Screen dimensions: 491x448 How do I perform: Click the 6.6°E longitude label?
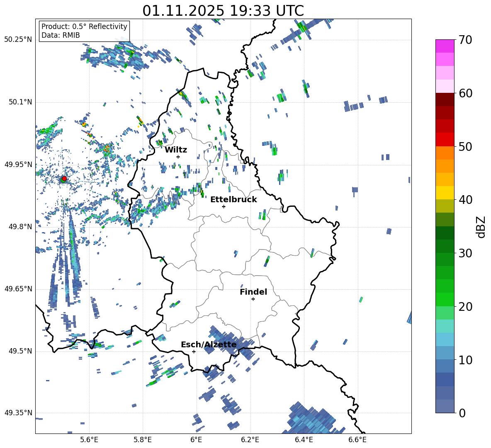coord(357,440)
